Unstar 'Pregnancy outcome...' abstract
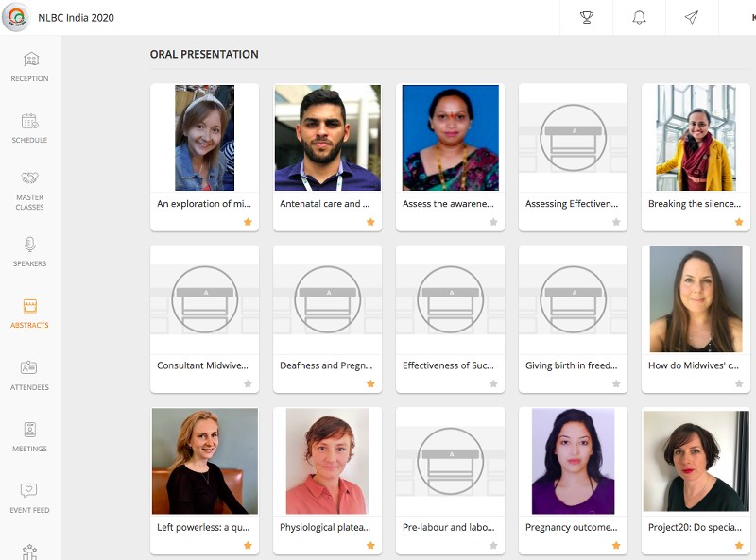Screen dimensions: 756x560 [x=616, y=545]
